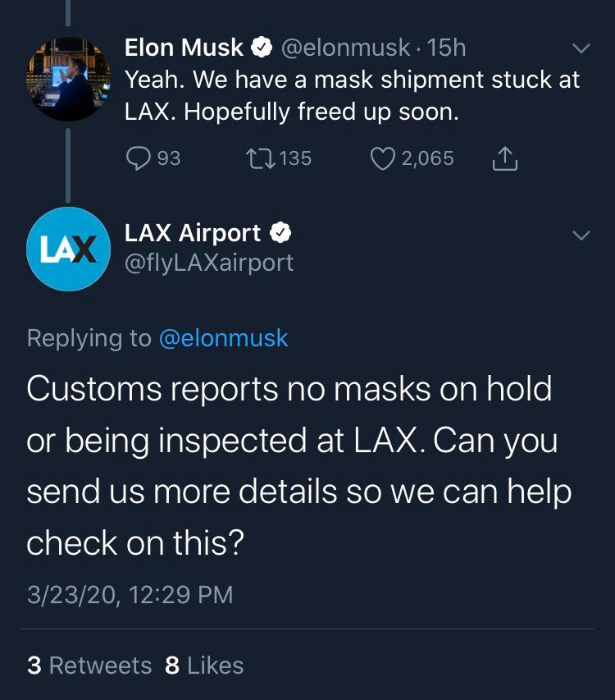
Task: Tap the retweet icon on Elon Musk's tweet
Action: click(x=259, y=158)
